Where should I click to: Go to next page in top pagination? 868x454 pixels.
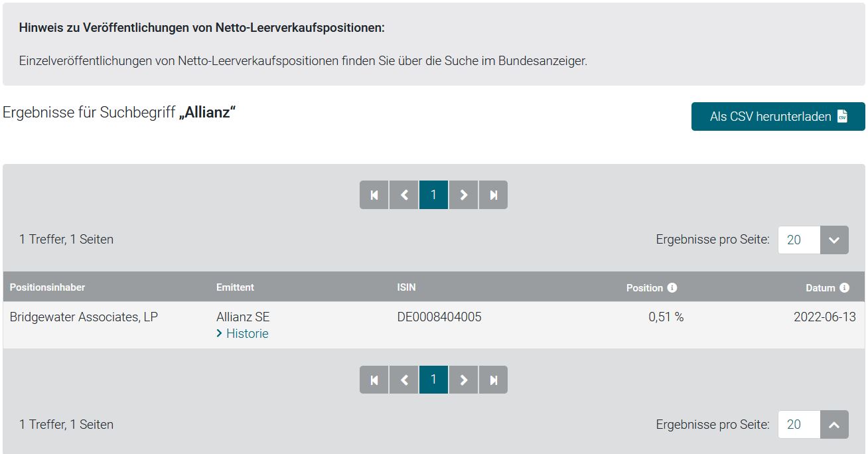(463, 195)
